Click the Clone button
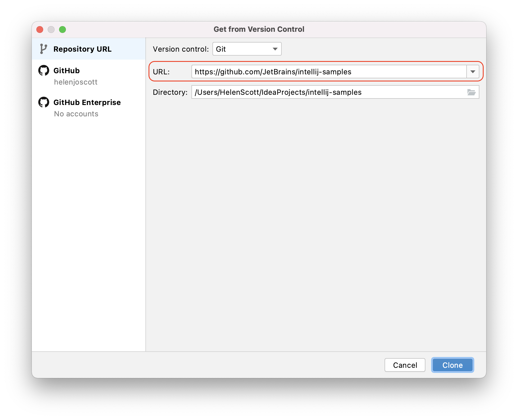518x420 pixels. [452, 365]
